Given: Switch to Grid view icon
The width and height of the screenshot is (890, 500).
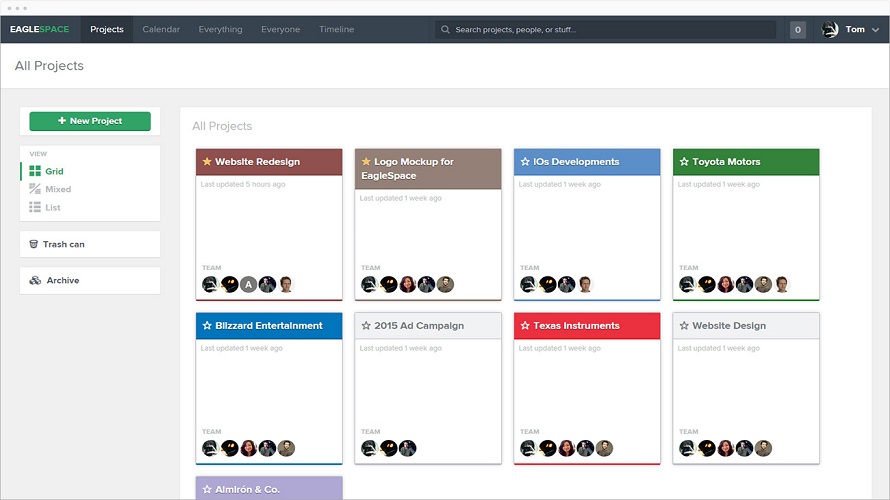Looking at the screenshot, I should click(x=35, y=171).
